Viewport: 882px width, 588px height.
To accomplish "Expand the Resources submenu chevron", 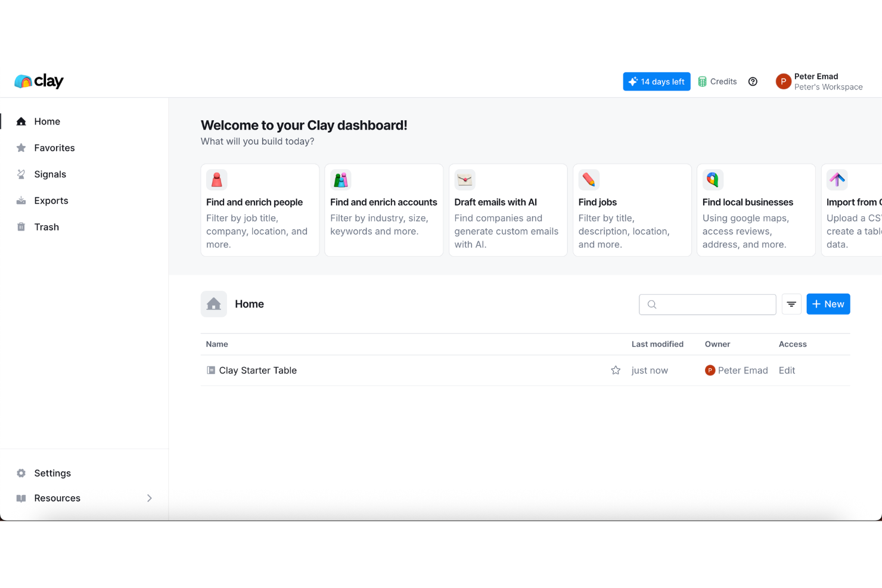I will pos(150,498).
